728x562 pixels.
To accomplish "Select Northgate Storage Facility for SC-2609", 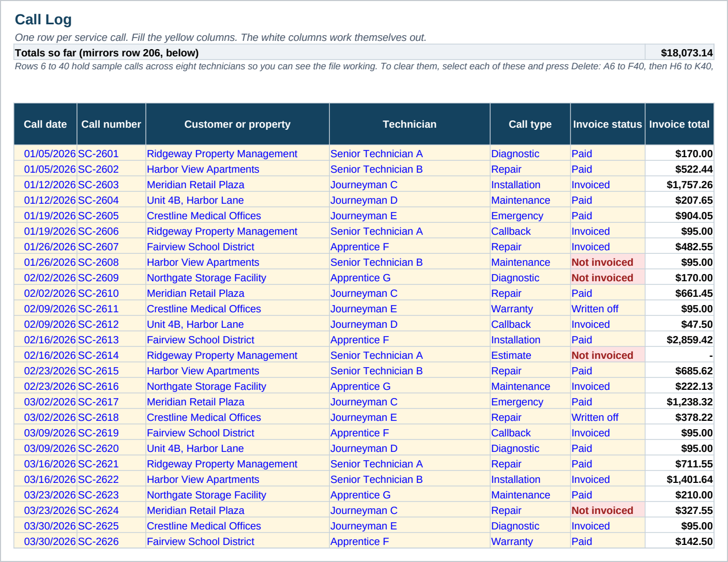I will pos(237,278).
